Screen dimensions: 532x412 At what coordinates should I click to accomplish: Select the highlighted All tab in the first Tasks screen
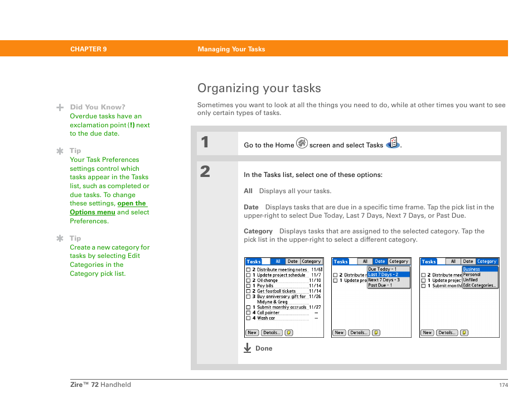pyautogui.click(x=278, y=261)
